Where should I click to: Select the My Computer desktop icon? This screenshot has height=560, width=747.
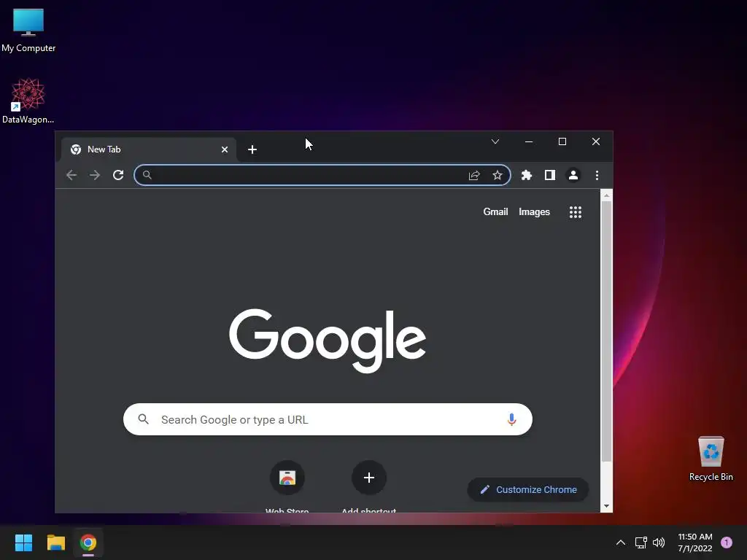[x=28, y=30]
